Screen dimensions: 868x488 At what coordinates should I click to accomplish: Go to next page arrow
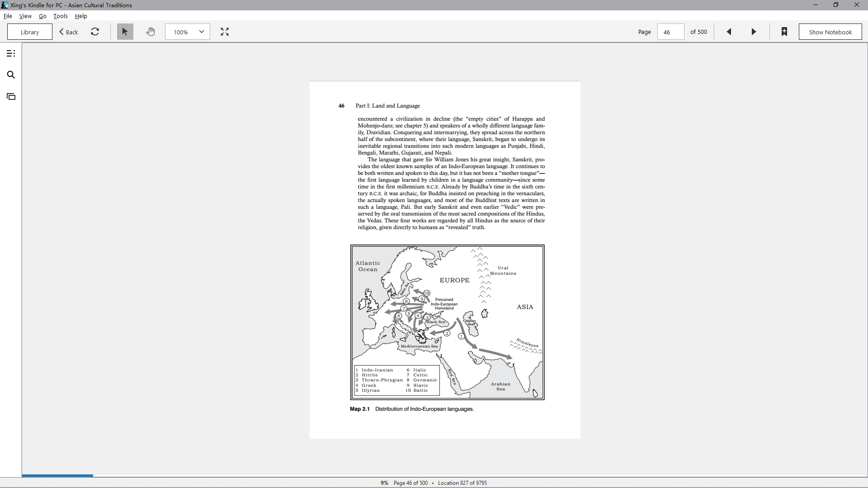tap(754, 32)
